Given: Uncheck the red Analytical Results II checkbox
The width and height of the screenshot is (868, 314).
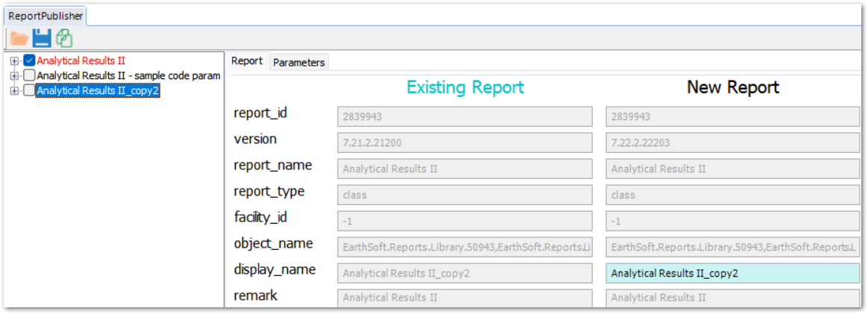Looking at the screenshot, I should [x=29, y=60].
